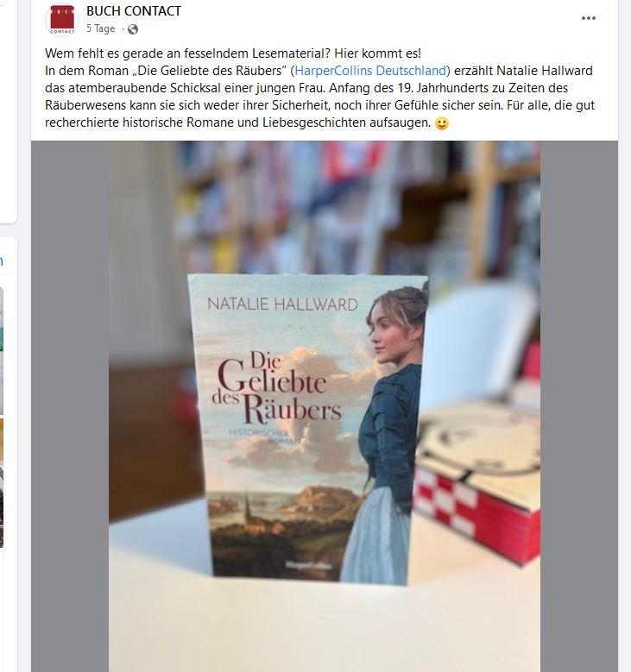Click the Natalie Hallward name on cover
631x672 pixels.
(x=282, y=305)
